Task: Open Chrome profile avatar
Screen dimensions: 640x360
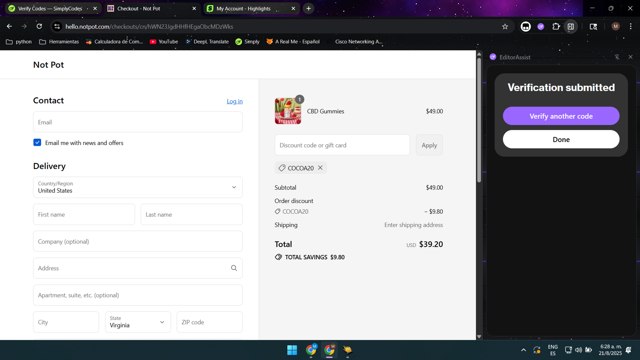Action: pyautogui.click(x=616, y=27)
